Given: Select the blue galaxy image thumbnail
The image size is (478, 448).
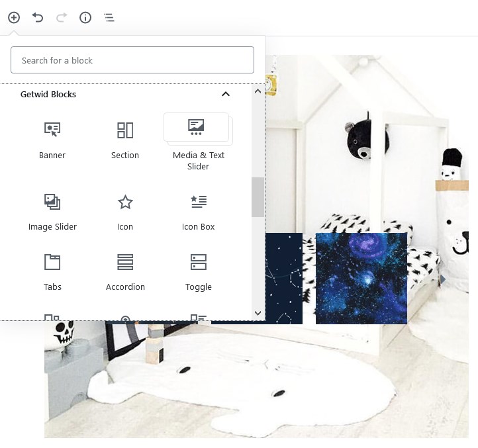Looking at the screenshot, I should pos(361,278).
